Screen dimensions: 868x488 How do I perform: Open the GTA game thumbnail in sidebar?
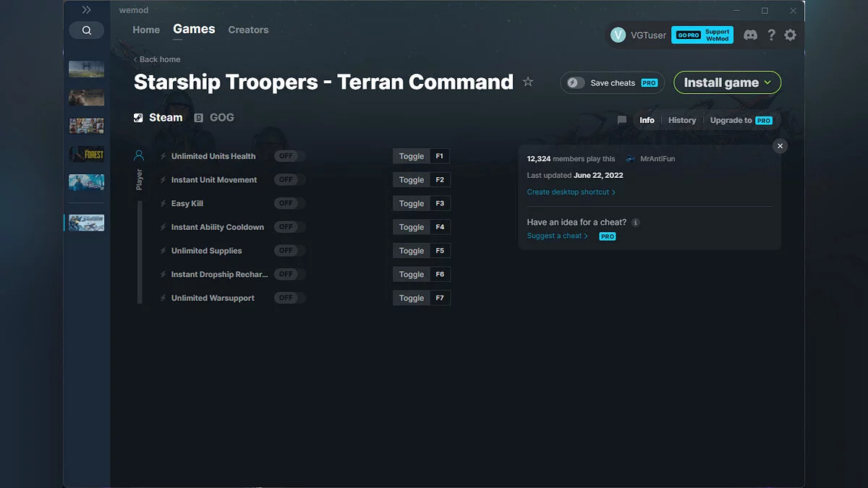(87, 126)
